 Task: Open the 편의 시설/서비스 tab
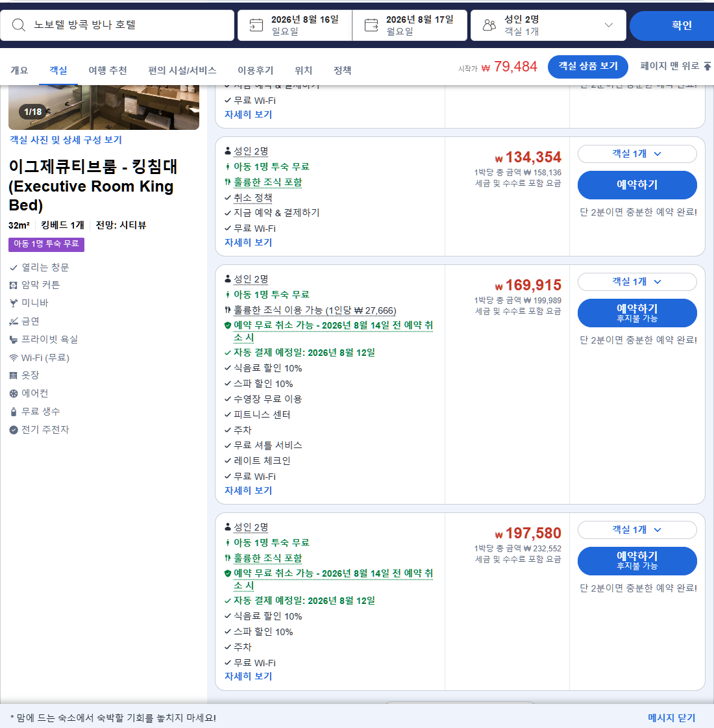pyautogui.click(x=182, y=70)
